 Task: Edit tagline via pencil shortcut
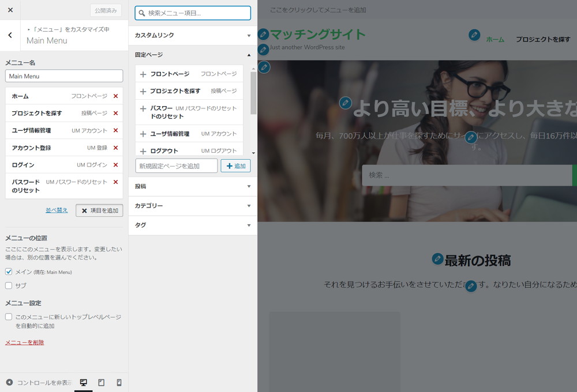pos(263,49)
